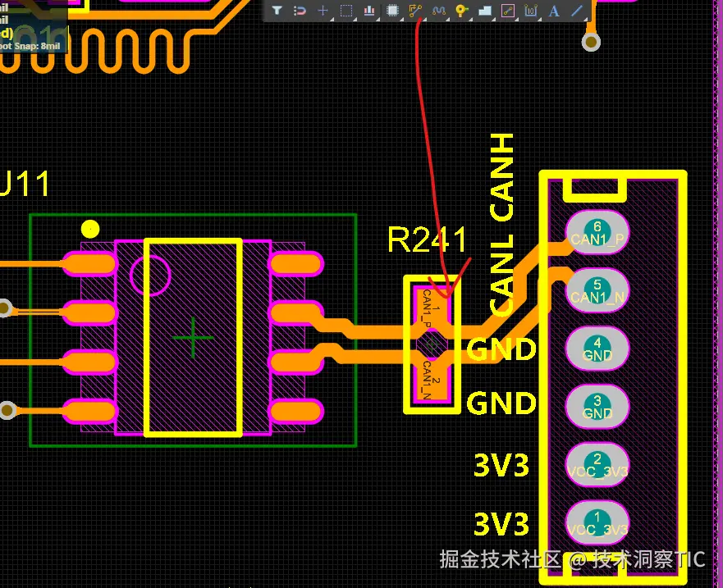The image size is (723, 588).
Task: Select the Place Component chip icon
Action: coord(392,10)
